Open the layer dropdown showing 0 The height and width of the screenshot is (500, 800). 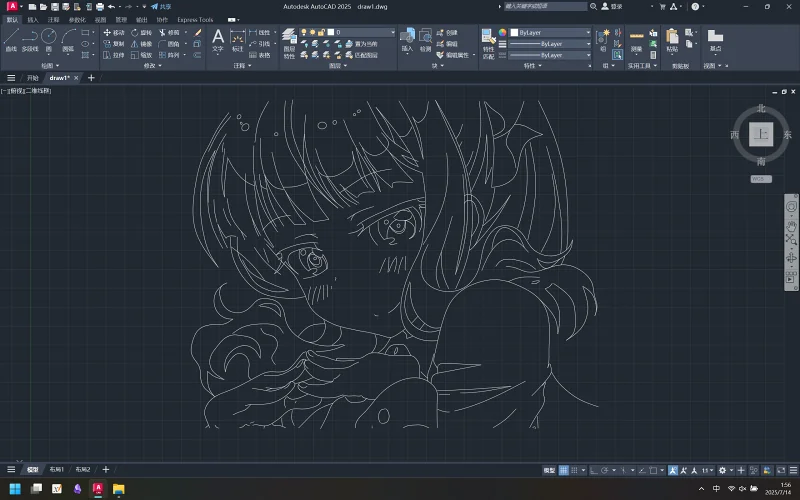(x=347, y=32)
